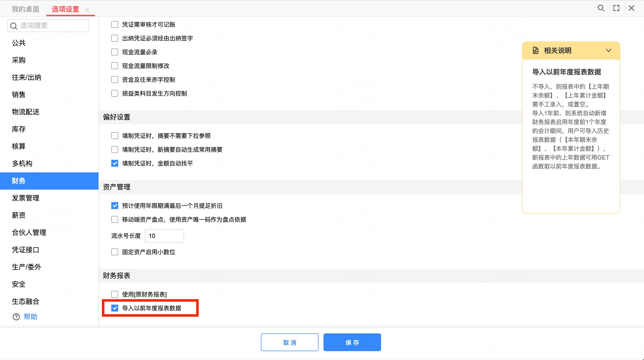Collapse the 相关说明 panel chevron
644x360 pixels.
tap(609, 50)
